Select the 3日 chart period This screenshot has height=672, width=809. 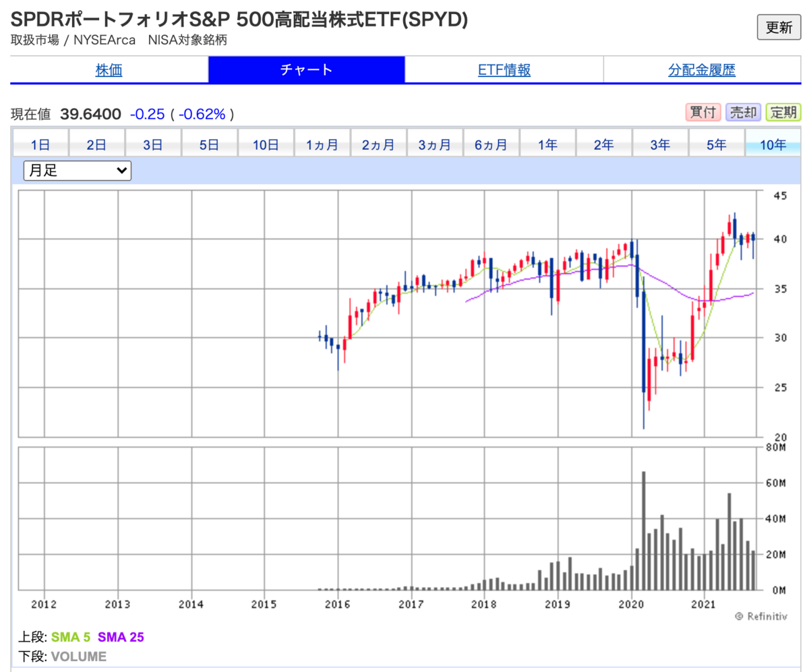click(x=153, y=144)
